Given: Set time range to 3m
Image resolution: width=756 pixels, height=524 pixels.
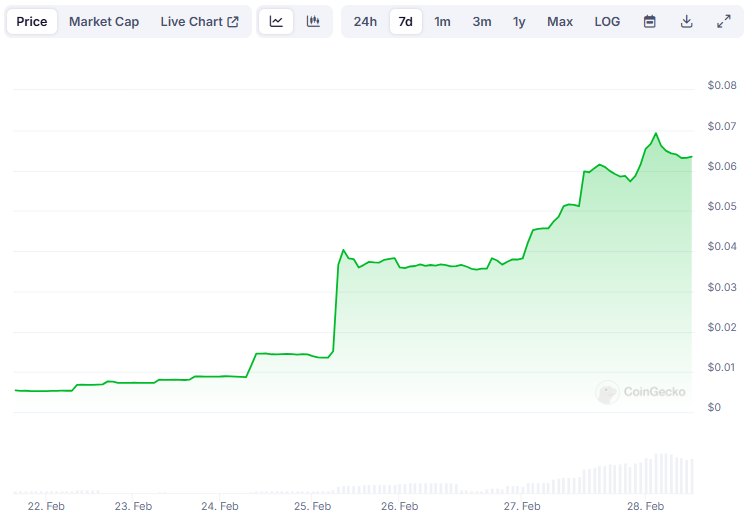Looking at the screenshot, I should click(x=482, y=22).
